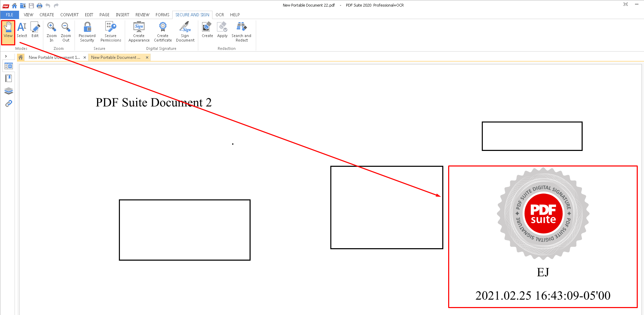
Task: Close the active New Portable Document tab
Action: pos(147,57)
